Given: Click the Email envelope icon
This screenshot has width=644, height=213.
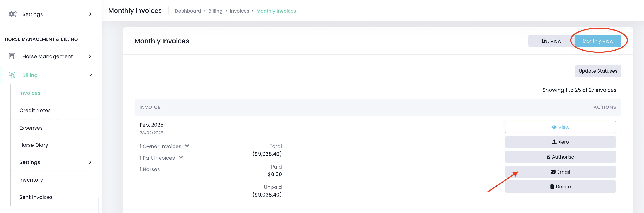Looking at the screenshot, I should 553,172.
